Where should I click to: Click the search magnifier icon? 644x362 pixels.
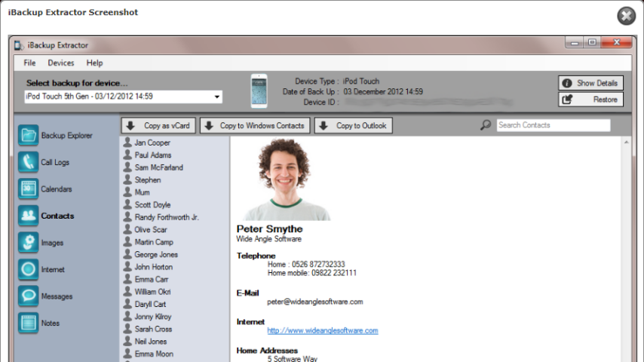point(486,125)
